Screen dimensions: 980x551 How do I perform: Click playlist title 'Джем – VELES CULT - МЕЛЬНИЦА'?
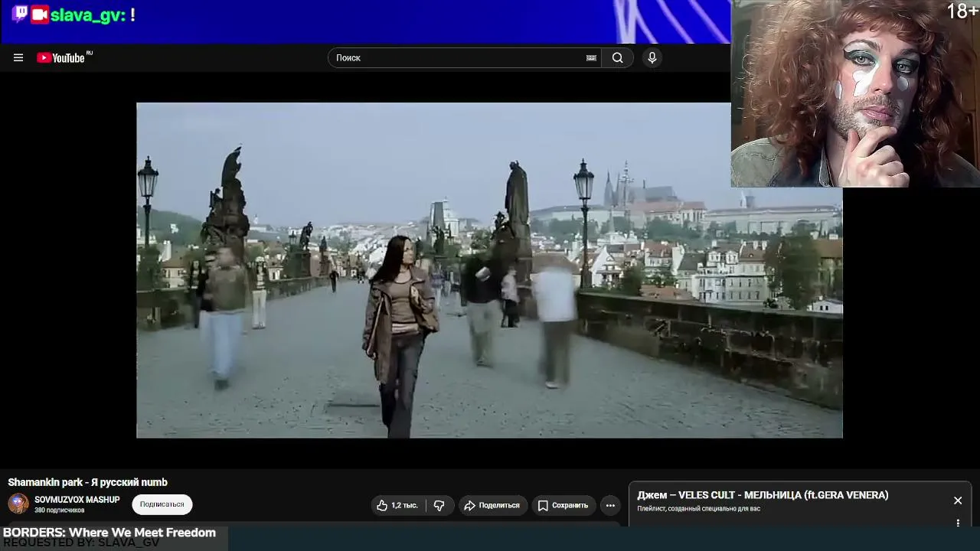[763, 495]
